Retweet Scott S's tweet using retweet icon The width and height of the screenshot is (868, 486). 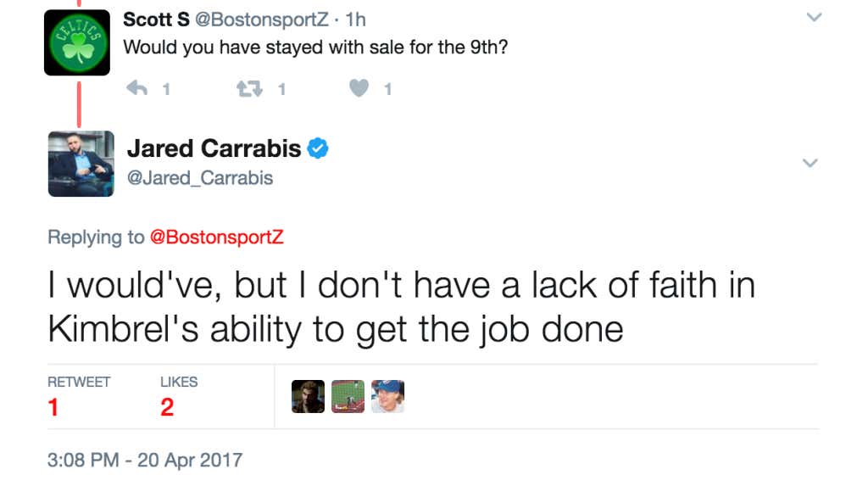[x=250, y=89]
